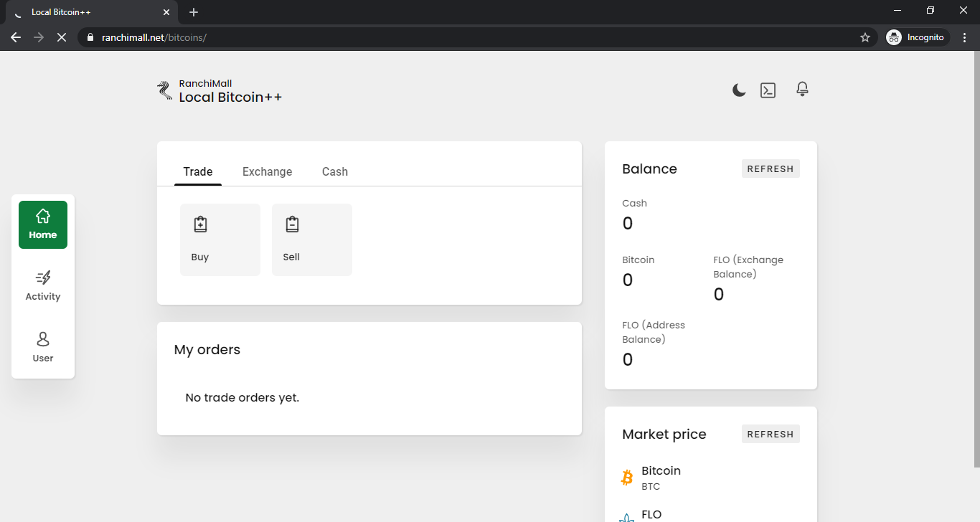Open the User page in the sidebar

43,347
